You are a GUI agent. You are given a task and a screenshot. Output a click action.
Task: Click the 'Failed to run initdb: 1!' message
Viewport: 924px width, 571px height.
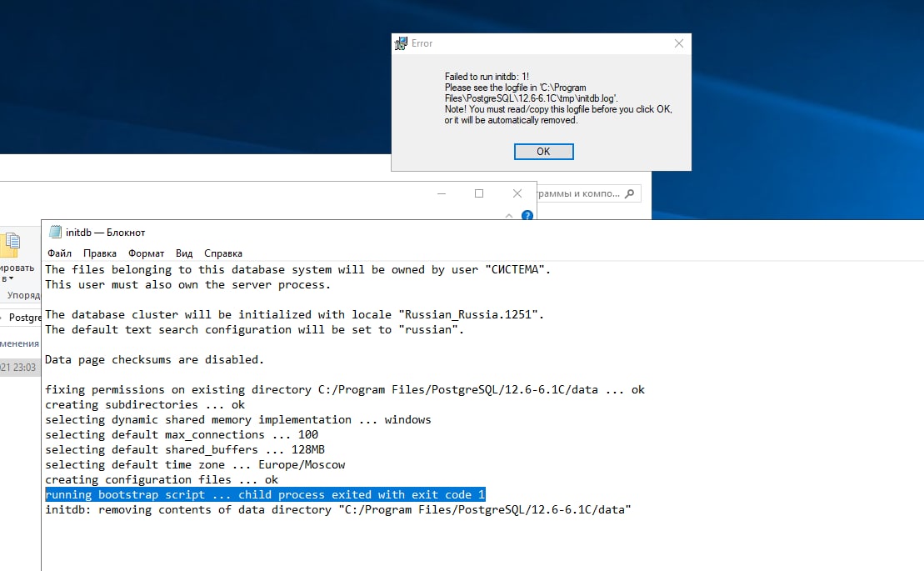pos(487,77)
